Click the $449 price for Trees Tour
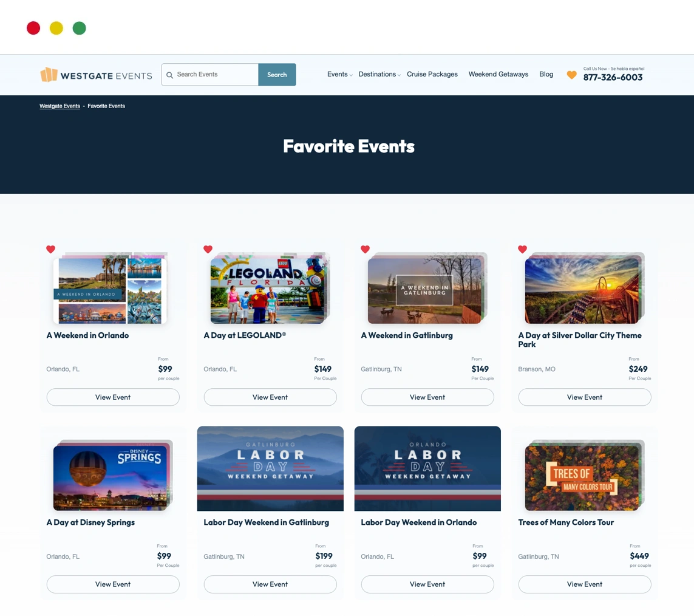 (x=639, y=556)
